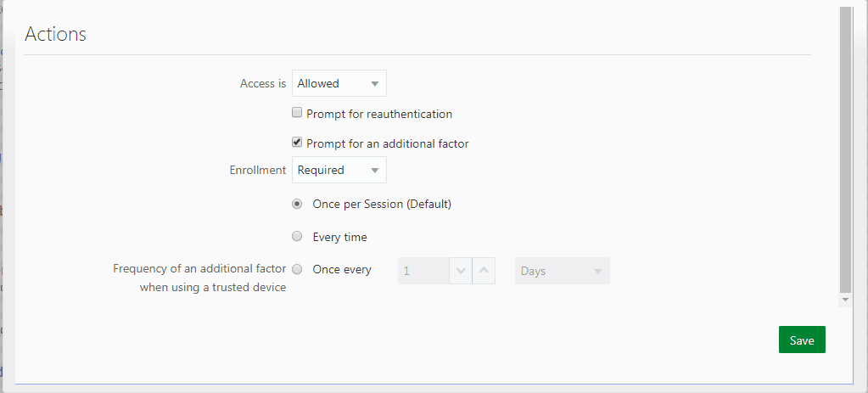
Task: Choose the Every time radio button
Action: click(x=297, y=237)
